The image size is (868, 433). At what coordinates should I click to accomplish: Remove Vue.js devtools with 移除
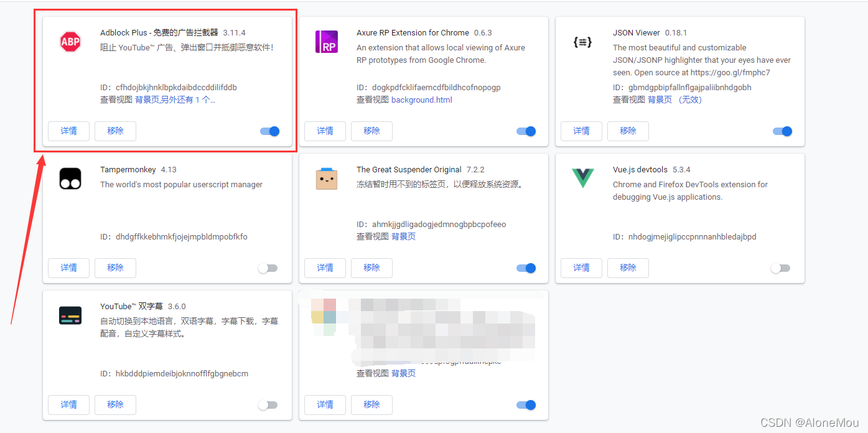(x=628, y=268)
